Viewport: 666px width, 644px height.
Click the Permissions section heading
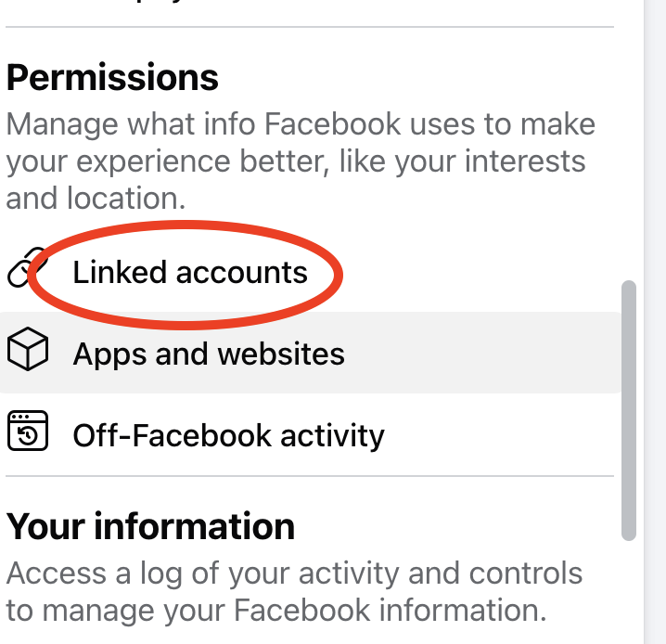click(x=112, y=78)
